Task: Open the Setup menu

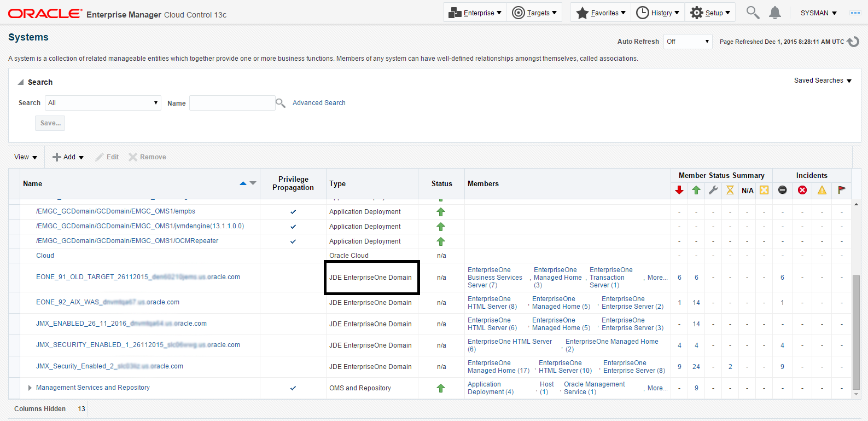Action: (x=710, y=13)
